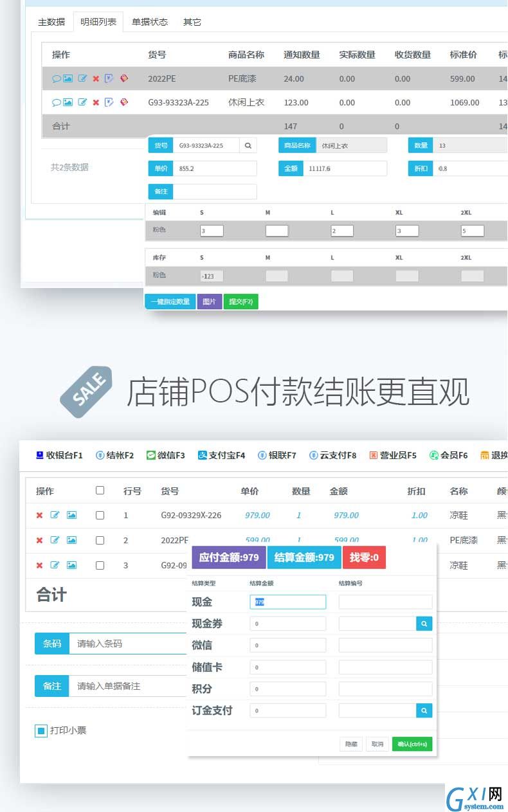The width and height of the screenshot is (508, 812).
Task: Click 储值卡 settlement amount field
Action: 287,667
